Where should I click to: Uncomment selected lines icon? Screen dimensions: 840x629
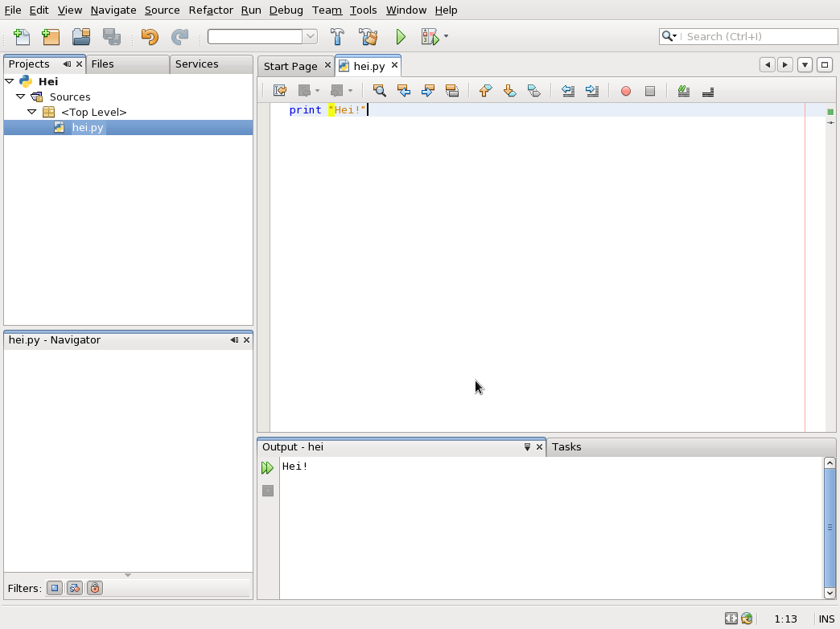pyautogui.click(x=708, y=91)
